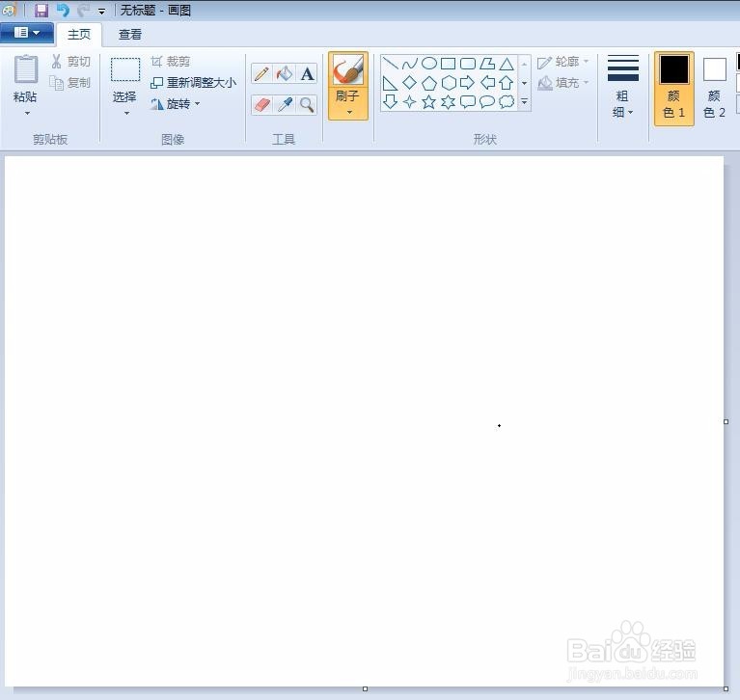The height and width of the screenshot is (700, 740).
Task: Open the blue Paint file menu button
Action: click(27, 33)
